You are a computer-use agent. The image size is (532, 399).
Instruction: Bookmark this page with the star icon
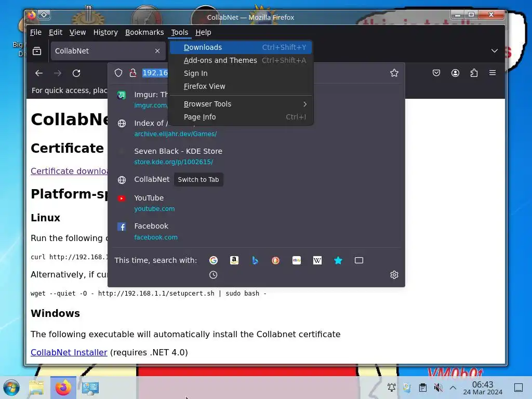[394, 73]
